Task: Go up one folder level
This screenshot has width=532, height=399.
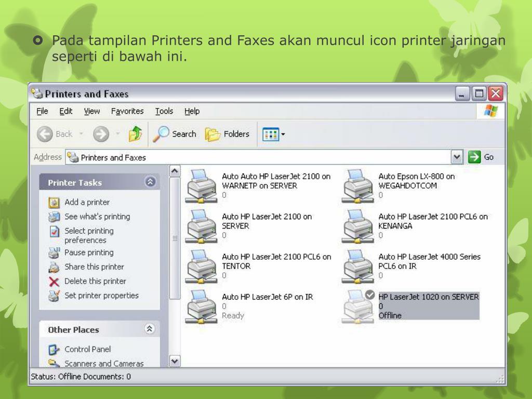Action: pyautogui.click(x=135, y=134)
